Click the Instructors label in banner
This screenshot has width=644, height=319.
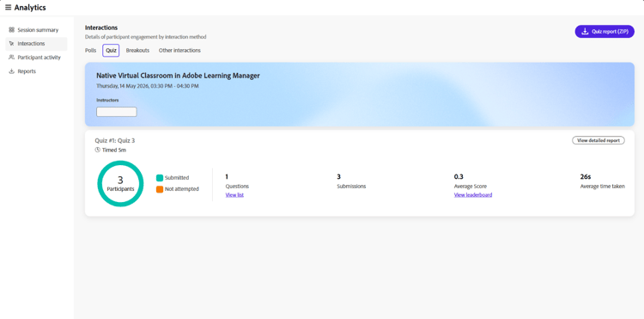(107, 100)
